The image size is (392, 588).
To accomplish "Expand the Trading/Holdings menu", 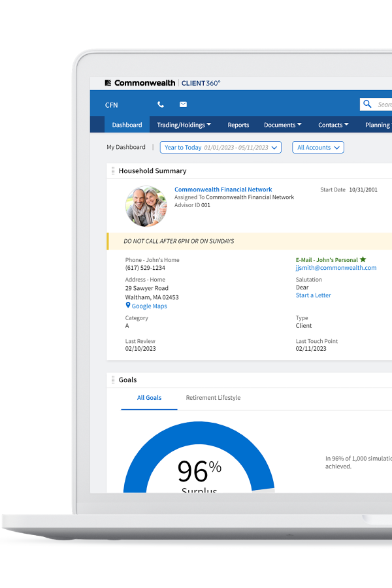I will (x=184, y=125).
